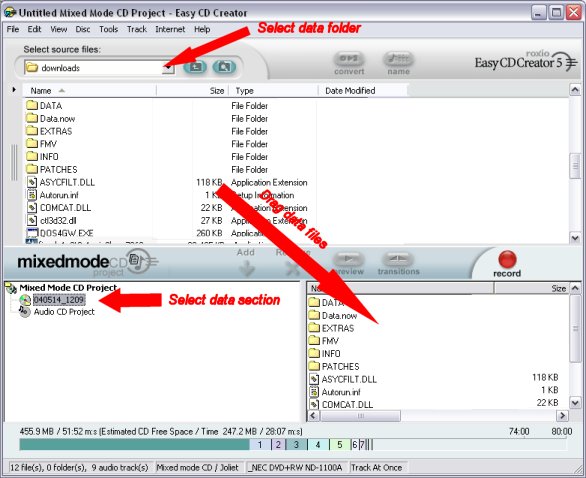The height and width of the screenshot is (478, 586).
Task: Open the Disc menu
Action: pyautogui.click(x=83, y=29)
